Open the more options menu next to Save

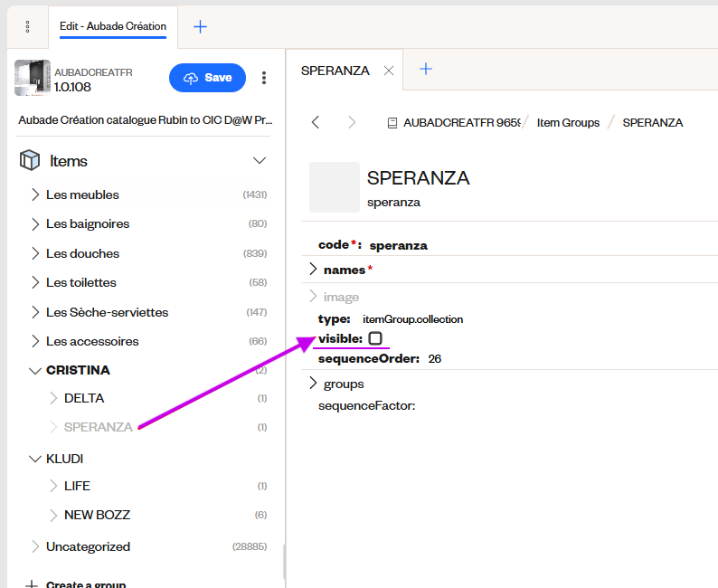point(264,78)
